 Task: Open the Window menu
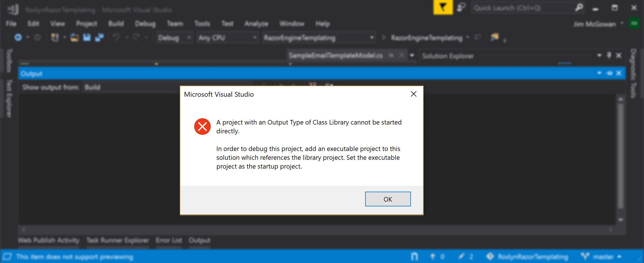point(292,24)
